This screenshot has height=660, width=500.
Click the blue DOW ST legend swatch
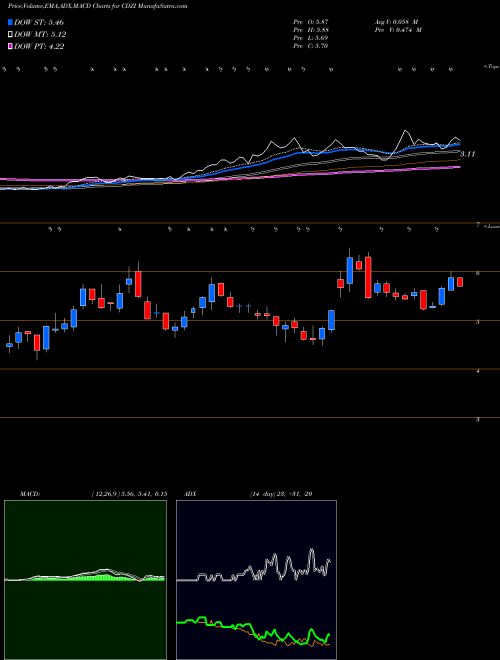pos(10,22)
